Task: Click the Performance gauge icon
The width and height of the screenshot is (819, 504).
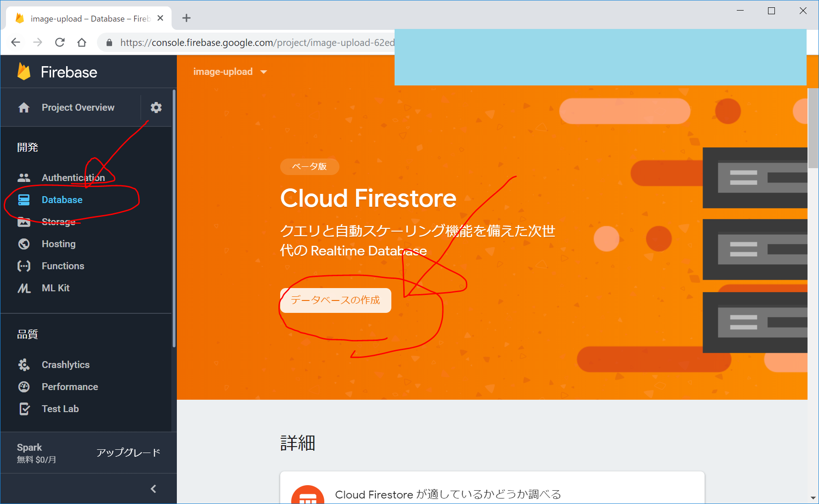Action: 24,387
